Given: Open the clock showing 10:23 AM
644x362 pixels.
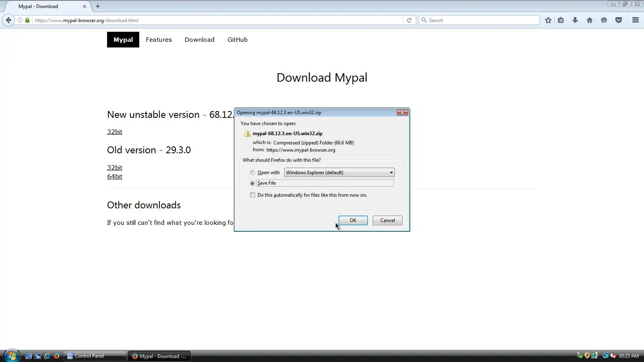Looking at the screenshot, I should 629,356.
